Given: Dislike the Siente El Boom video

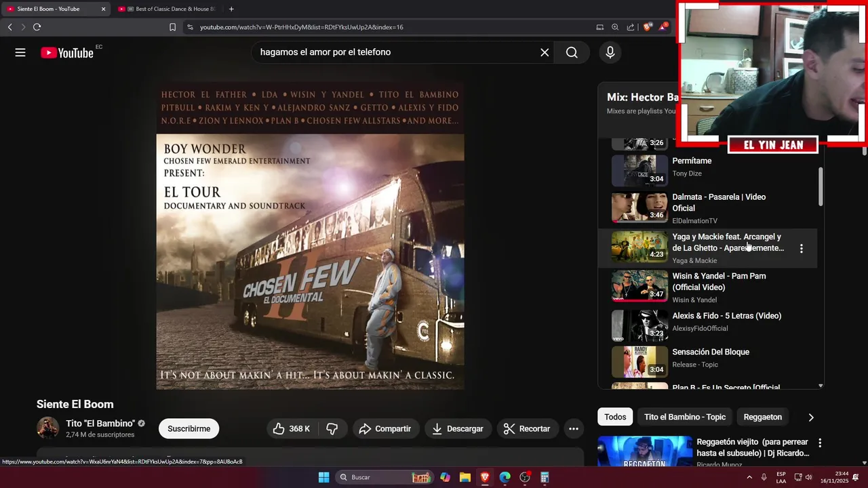Looking at the screenshot, I should (332, 428).
